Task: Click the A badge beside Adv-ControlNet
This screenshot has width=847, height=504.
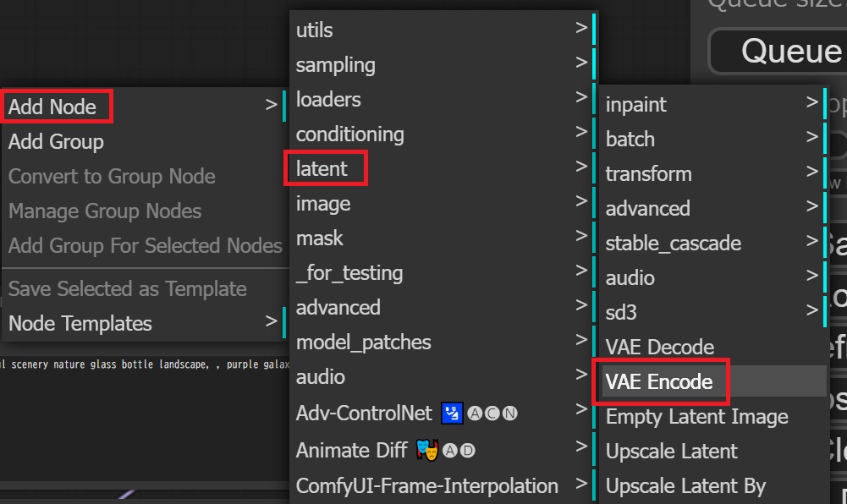Action: [x=476, y=412]
